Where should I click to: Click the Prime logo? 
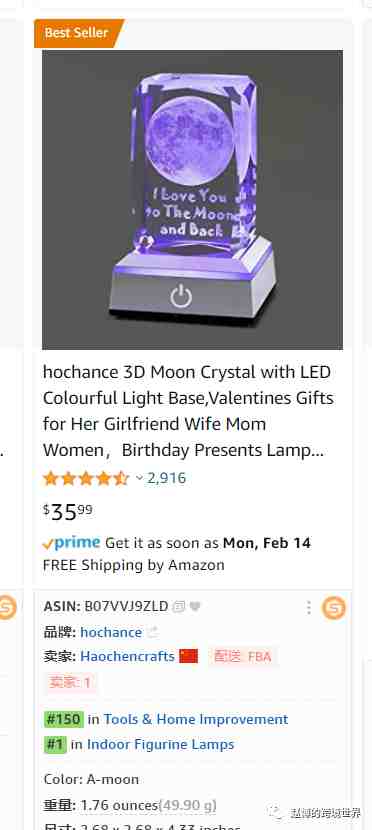click(71, 543)
